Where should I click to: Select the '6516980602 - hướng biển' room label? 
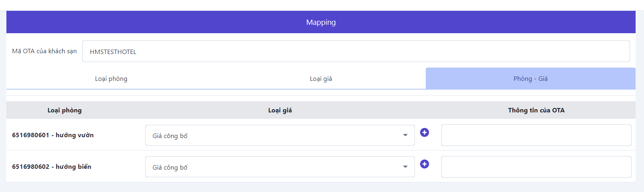pos(51,167)
